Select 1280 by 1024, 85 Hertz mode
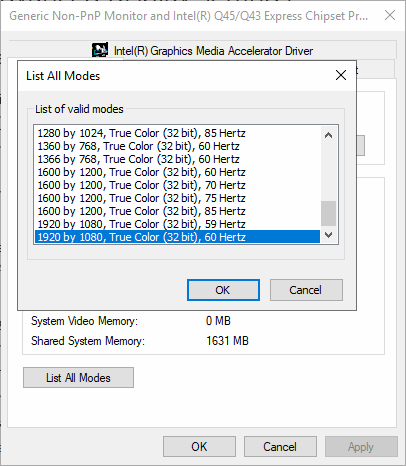This screenshot has height=466, width=406. 177,133
